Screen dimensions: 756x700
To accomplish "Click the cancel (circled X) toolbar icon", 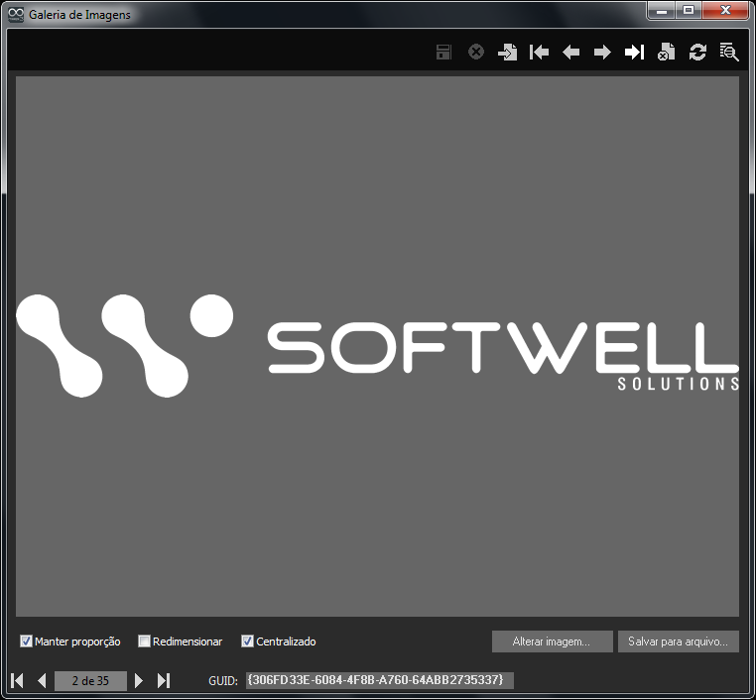I will pyautogui.click(x=476, y=53).
